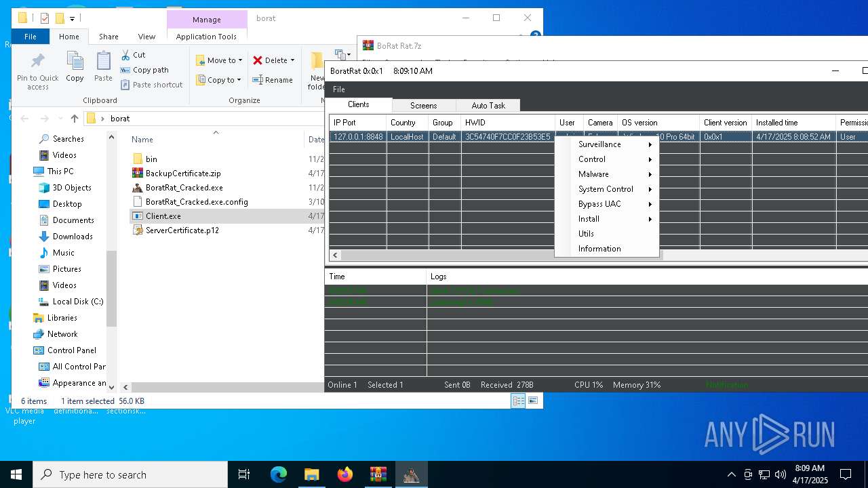The width and height of the screenshot is (868, 488).
Task: Open Control submenu in context menu
Action: [x=607, y=159]
